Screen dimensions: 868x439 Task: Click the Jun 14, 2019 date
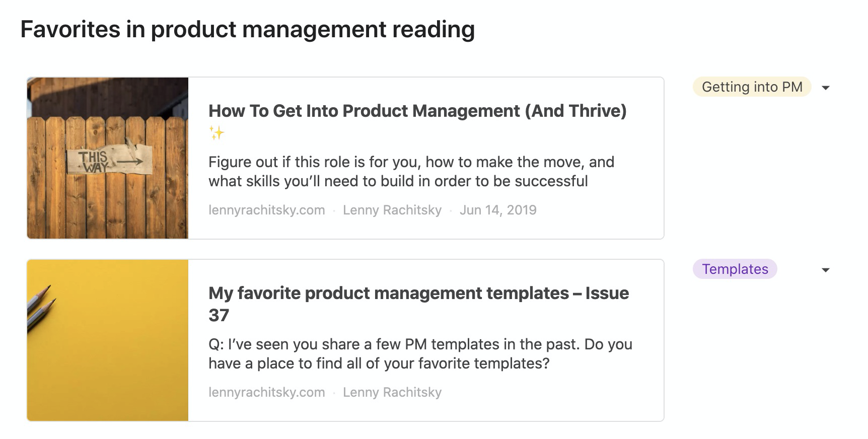pyautogui.click(x=498, y=210)
